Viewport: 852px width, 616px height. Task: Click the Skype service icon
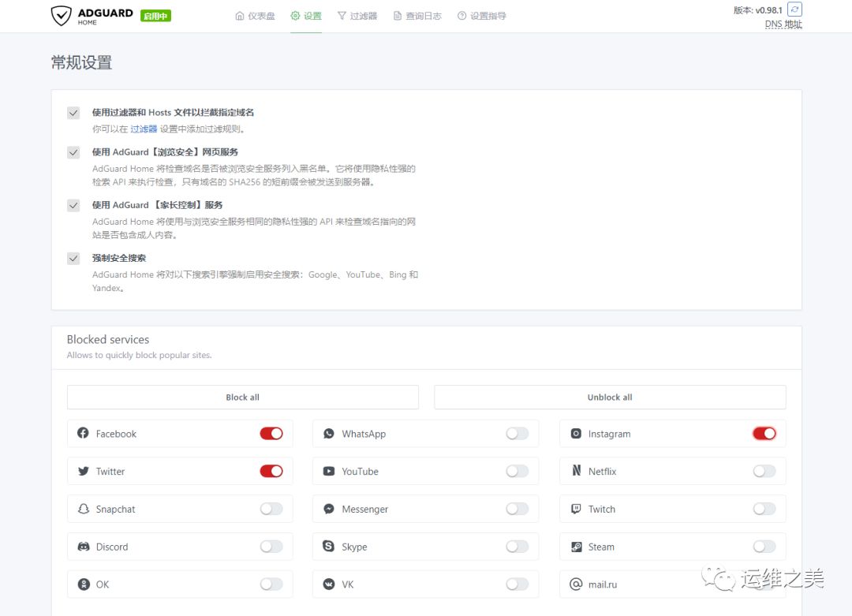pos(329,546)
